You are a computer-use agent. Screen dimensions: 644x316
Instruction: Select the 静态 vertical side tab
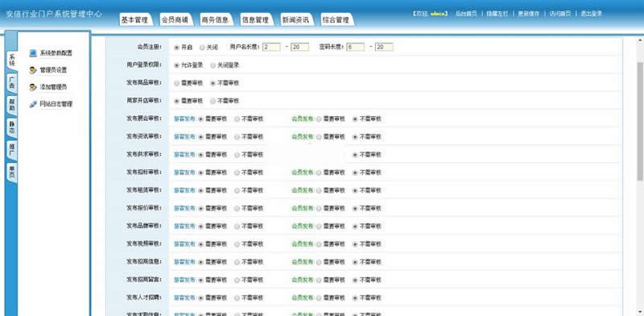[x=12, y=128]
